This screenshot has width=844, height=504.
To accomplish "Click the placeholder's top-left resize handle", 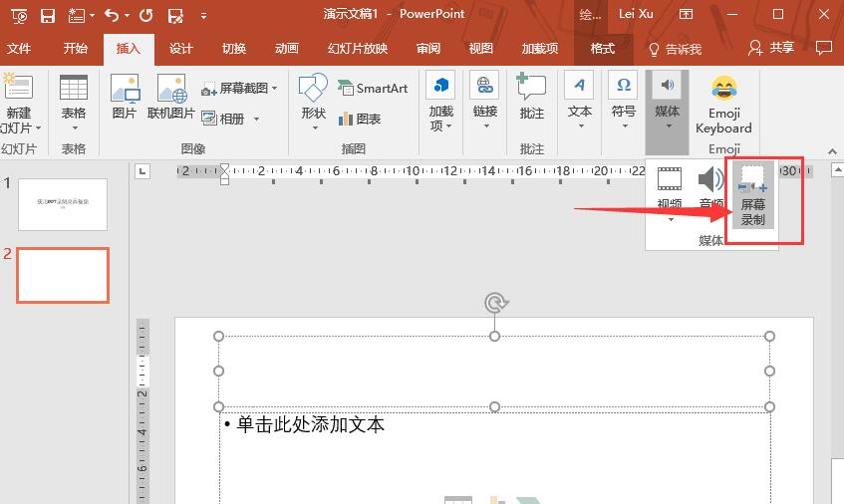I will pos(218,337).
